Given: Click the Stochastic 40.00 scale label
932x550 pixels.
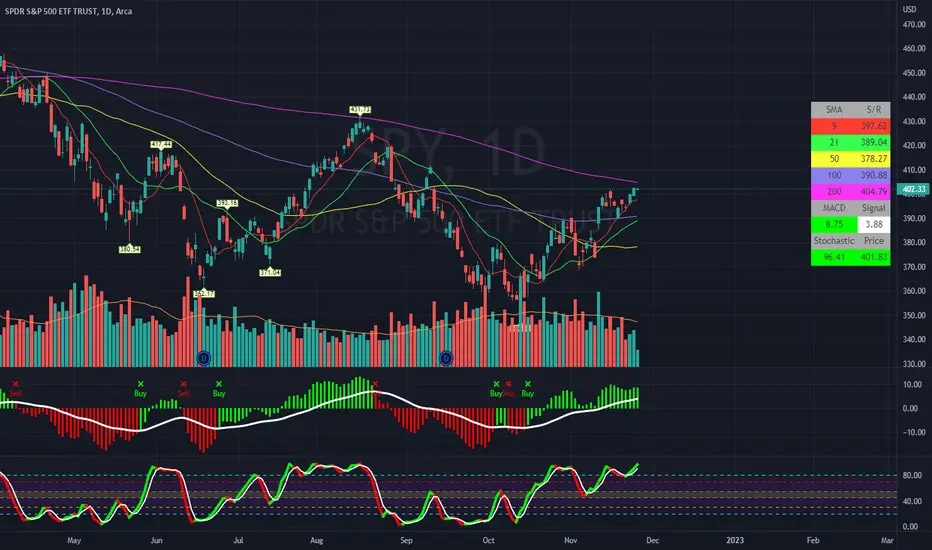Looking at the screenshot, I should coord(912,501).
